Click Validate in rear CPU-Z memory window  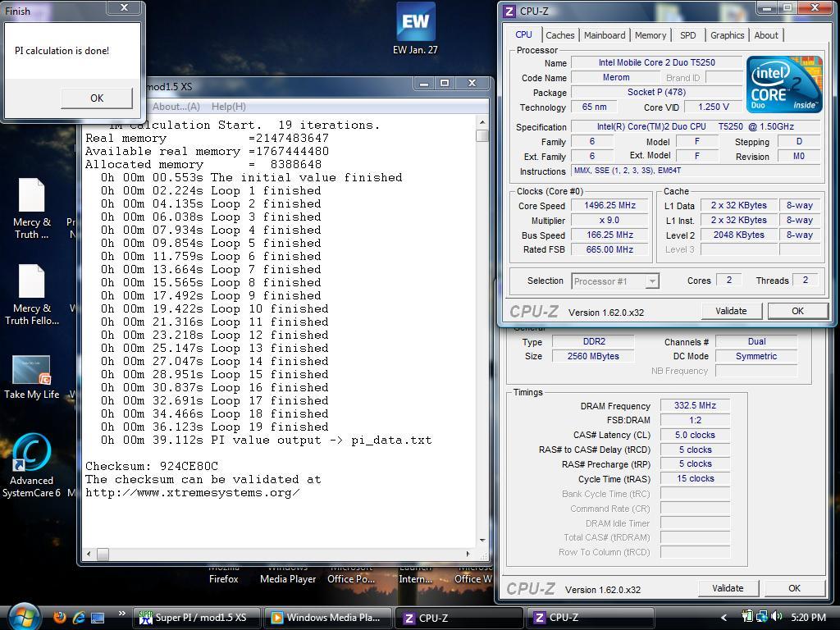tap(728, 588)
